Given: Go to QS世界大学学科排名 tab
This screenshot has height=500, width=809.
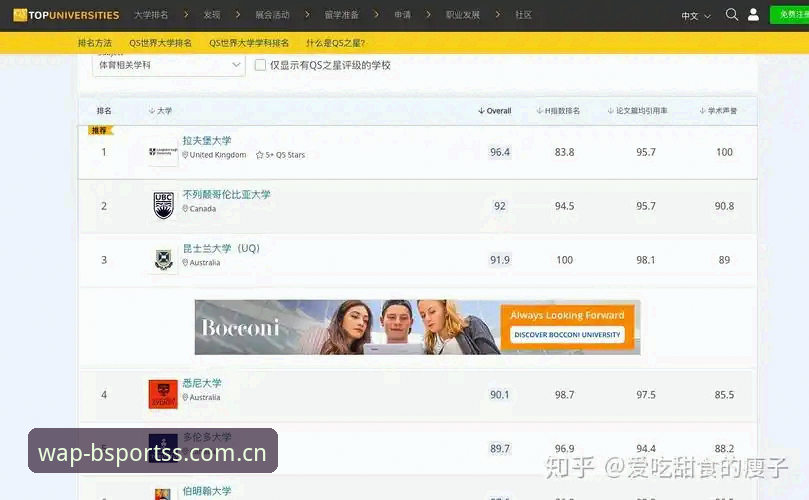Looking at the screenshot, I should (249, 43).
